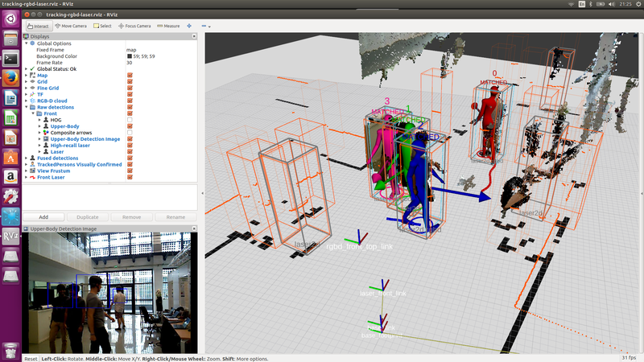
Task: Open Firefox from the Ubuntu launcher
Action: tap(11, 78)
